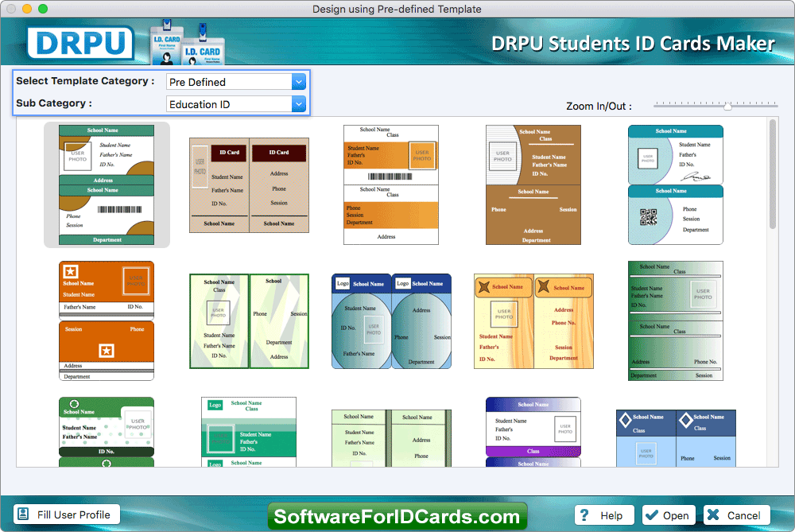The width and height of the screenshot is (795, 532).
Task: Select the blue oval Logo template
Action: (x=391, y=321)
